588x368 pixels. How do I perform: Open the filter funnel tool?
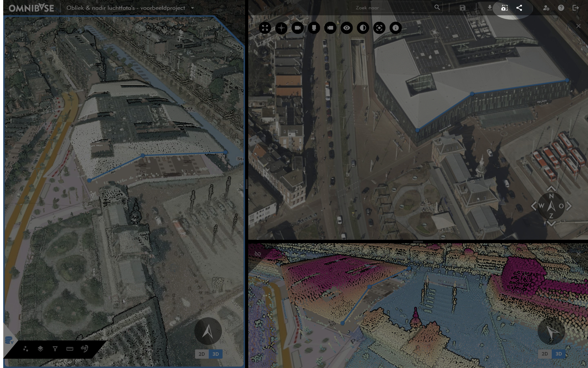tap(55, 349)
